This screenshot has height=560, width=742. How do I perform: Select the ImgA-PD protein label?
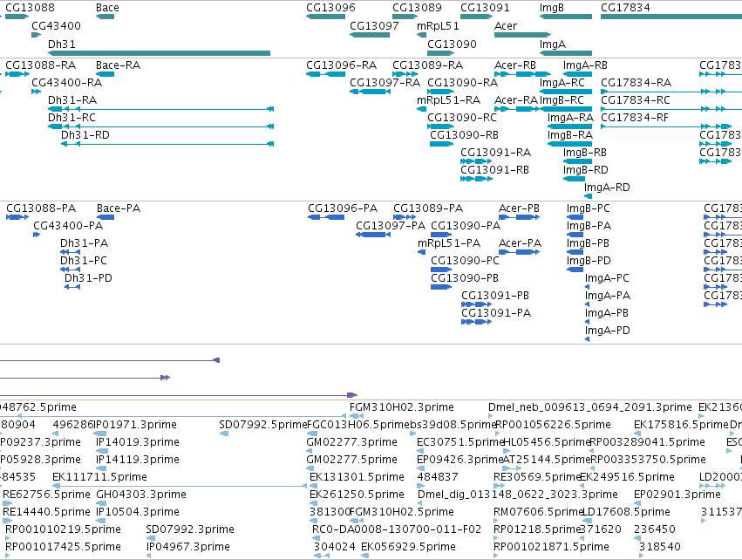(x=608, y=331)
